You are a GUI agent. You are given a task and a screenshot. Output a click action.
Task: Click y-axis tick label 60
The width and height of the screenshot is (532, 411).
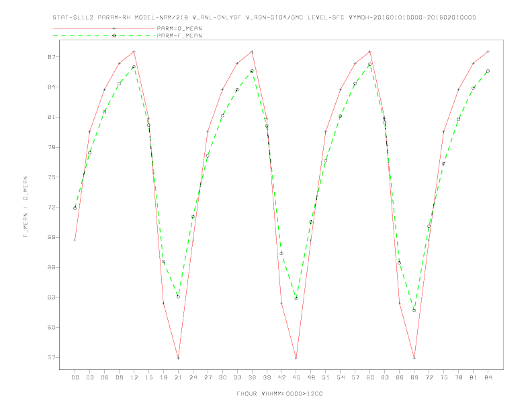point(51,327)
